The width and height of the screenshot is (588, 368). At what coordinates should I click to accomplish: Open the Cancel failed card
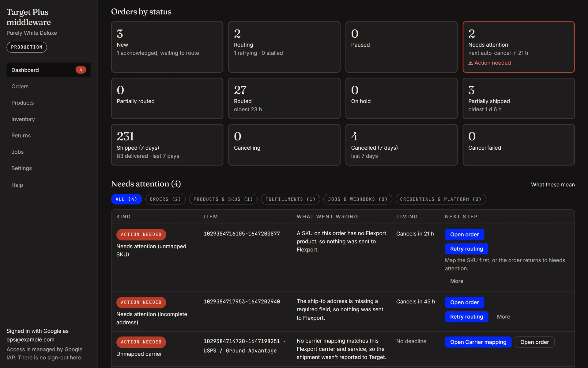[518, 145]
